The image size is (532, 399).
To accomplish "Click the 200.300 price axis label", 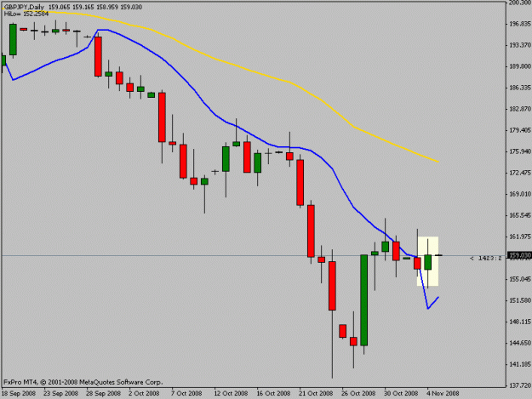I will tap(520, 3).
